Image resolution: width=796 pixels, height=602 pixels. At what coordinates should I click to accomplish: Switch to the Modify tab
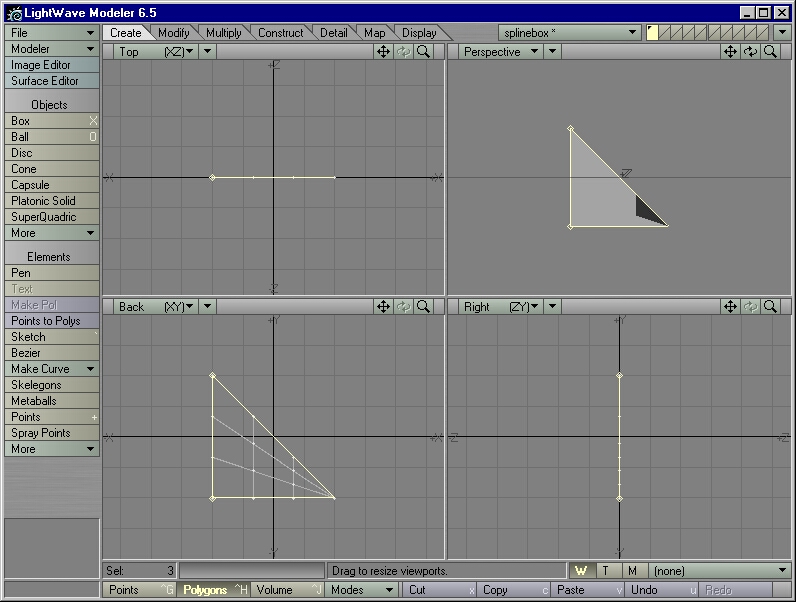173,33
